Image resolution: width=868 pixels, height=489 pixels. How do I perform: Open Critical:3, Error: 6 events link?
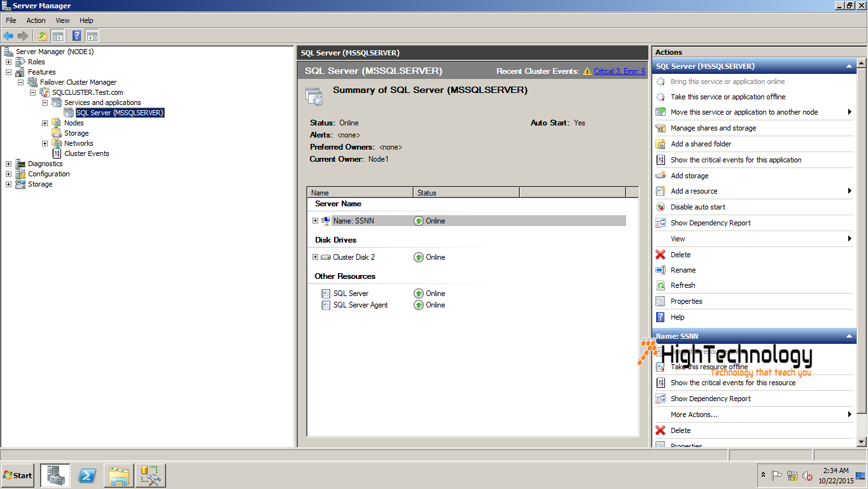pos(619,71)
